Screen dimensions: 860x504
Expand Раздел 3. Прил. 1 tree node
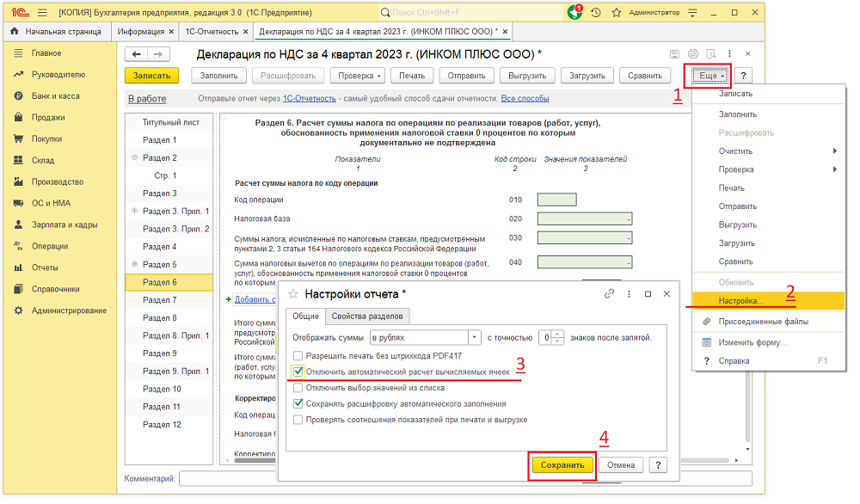click(134, 212)
